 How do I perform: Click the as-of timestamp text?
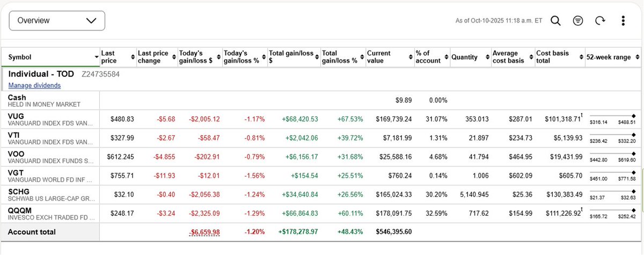coord(499,21)
